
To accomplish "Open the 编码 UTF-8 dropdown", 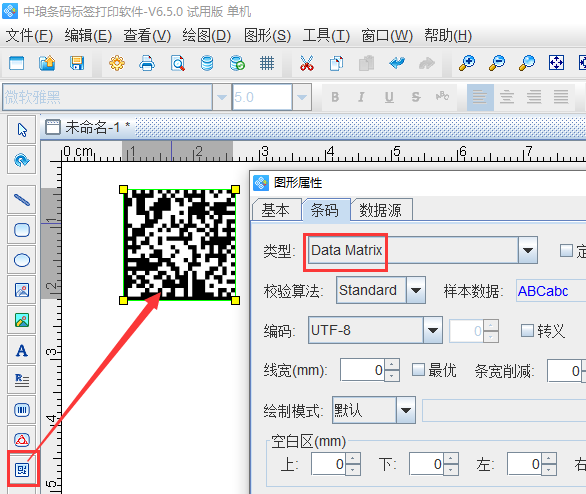I will pos(433,330).
